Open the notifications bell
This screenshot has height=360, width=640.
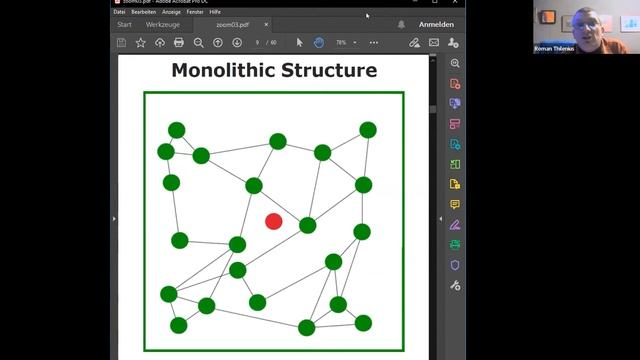401,24
